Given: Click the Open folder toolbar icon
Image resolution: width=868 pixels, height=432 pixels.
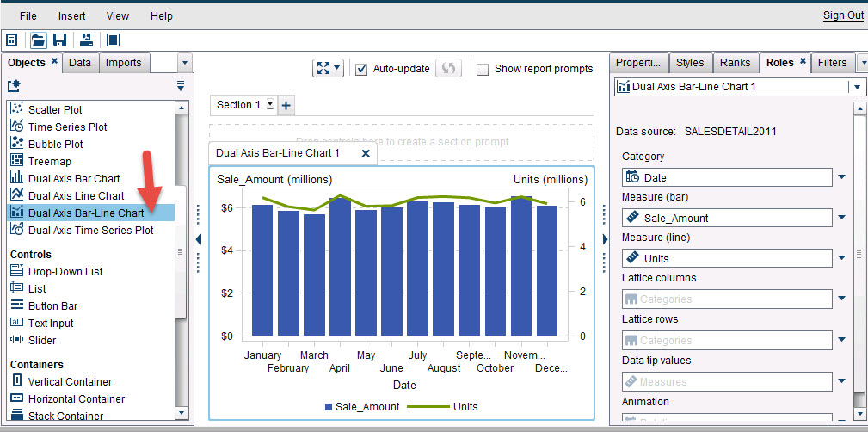Looking at the screenshot, I should pos(39,40).
